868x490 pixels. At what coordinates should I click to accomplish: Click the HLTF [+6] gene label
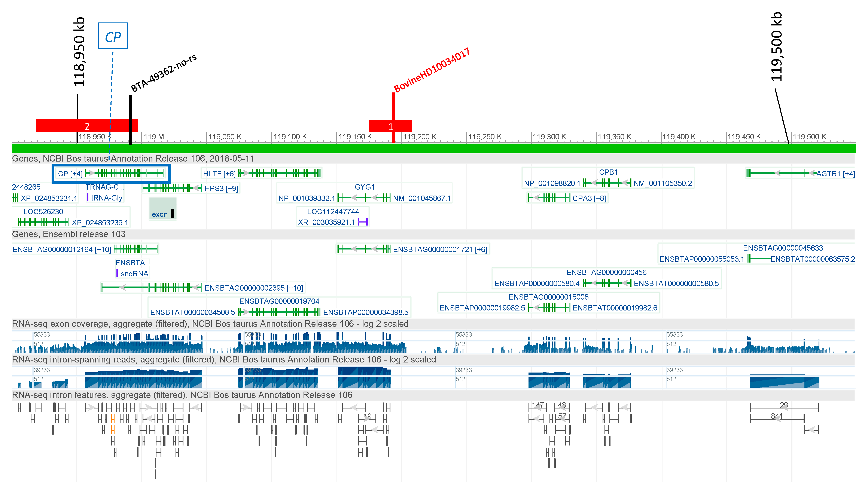click(x=219, y=174)
